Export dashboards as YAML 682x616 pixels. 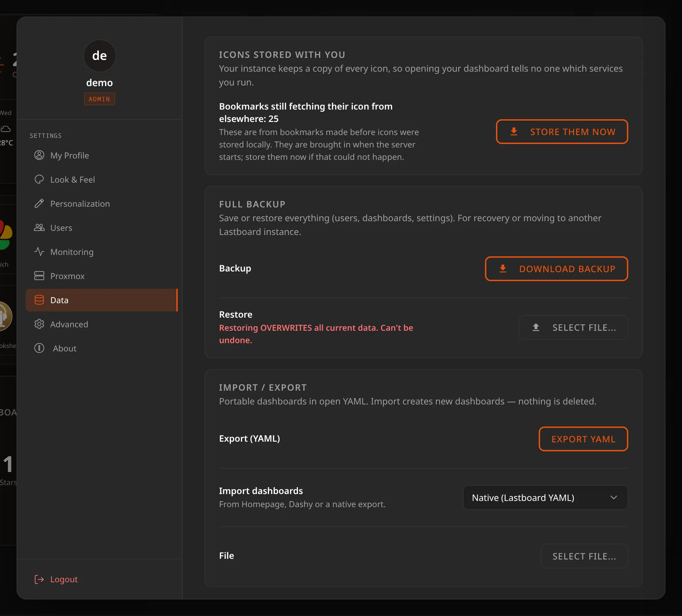click(x=583, y=439)
